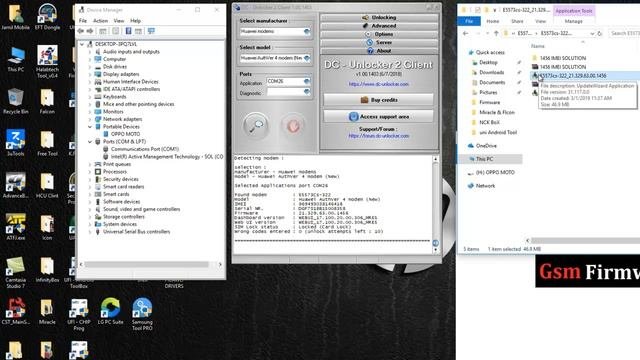This screenshot has height=360, width=640.
Task: Open the EFT Dongle desktop shortcut
Action: coord(47,17)
